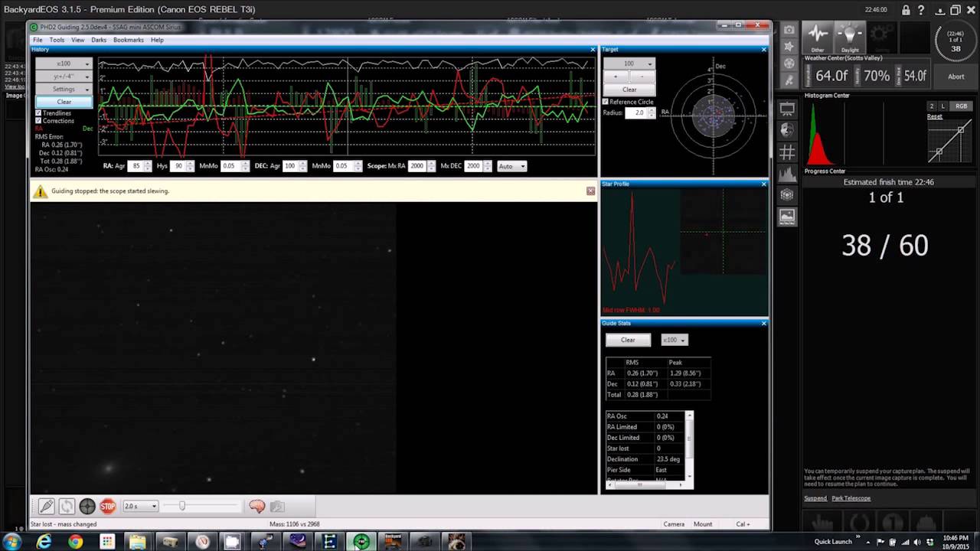Expand the Target panel scale dropdown
This screenshot has height=551, width=980.
(x=629, y=64)
